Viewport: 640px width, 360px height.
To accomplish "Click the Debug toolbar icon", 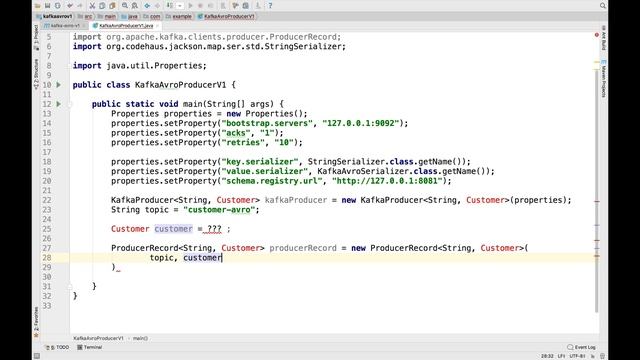I will pos(200,6).
